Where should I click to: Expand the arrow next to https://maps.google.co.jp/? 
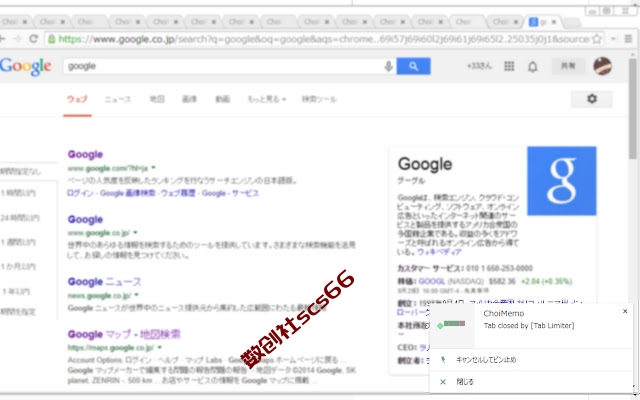pyautogui.click(x=159, y=347)
